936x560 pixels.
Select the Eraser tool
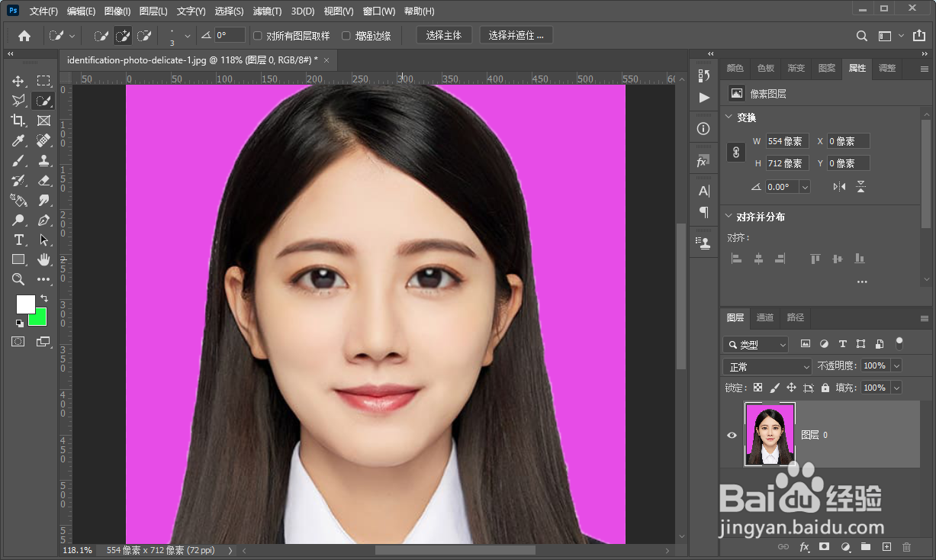coord(43,180)
